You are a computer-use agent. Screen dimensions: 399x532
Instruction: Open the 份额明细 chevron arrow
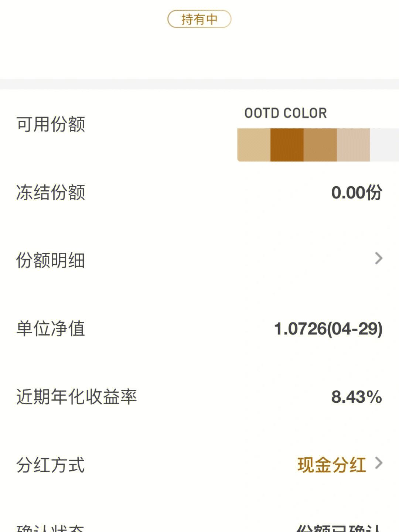[x=378, y=259]
